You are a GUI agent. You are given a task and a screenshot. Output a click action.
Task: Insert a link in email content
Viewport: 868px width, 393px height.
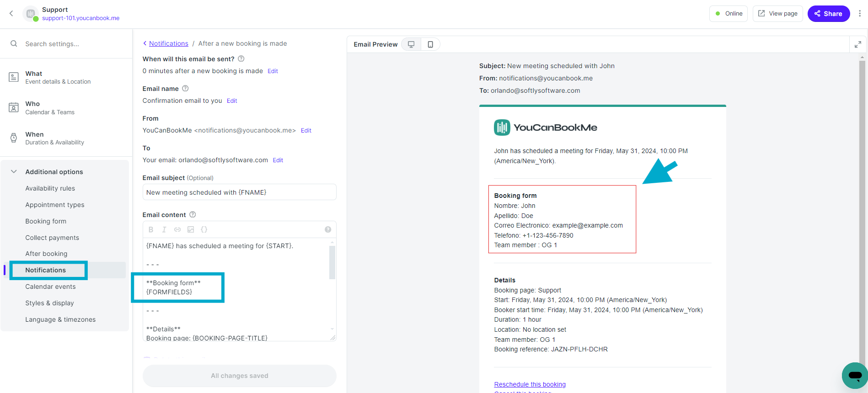point(177,229)
